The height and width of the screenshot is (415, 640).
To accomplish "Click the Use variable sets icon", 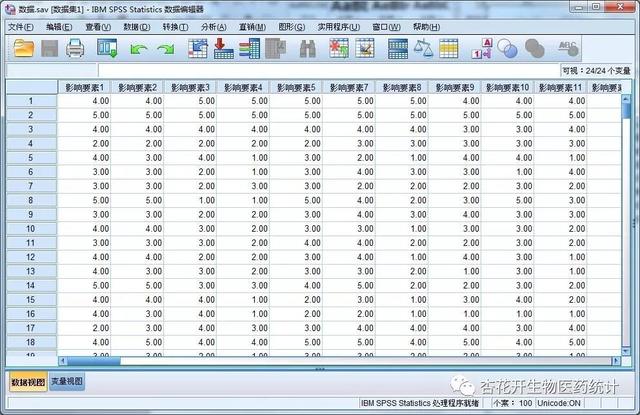I will (x=507, y=49).
